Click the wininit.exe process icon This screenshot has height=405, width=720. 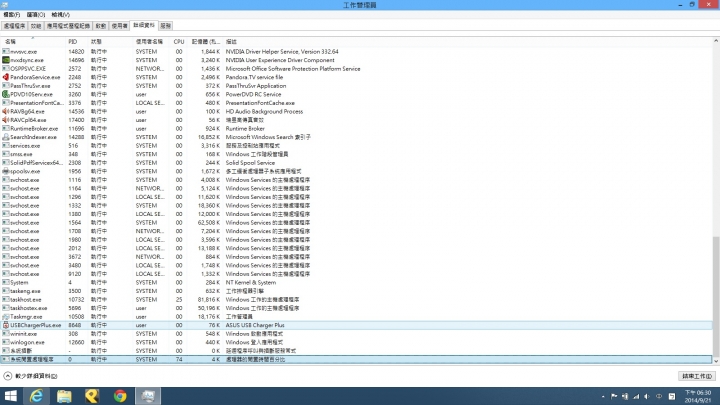(x=6, y=333)
